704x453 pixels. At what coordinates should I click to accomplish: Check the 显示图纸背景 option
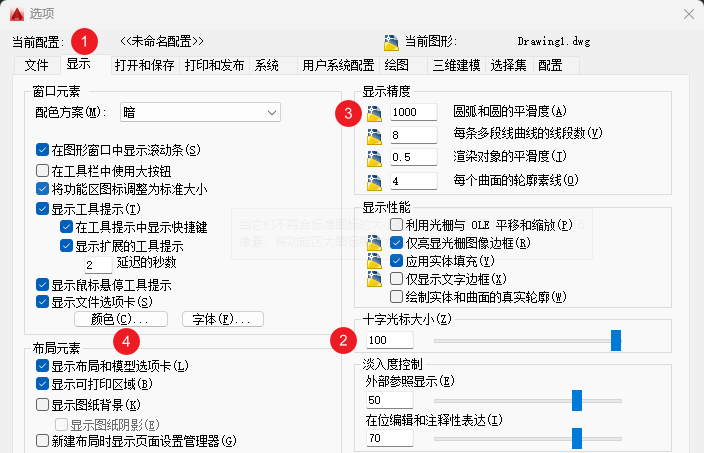(x=42, y=405)
